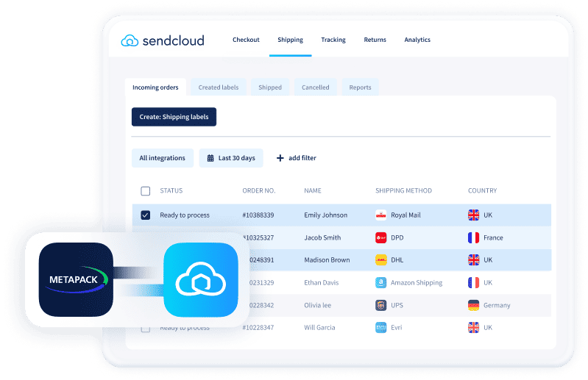
Task: Click the France flag in Jacob Smith row
Action: (x=474, y=237)
